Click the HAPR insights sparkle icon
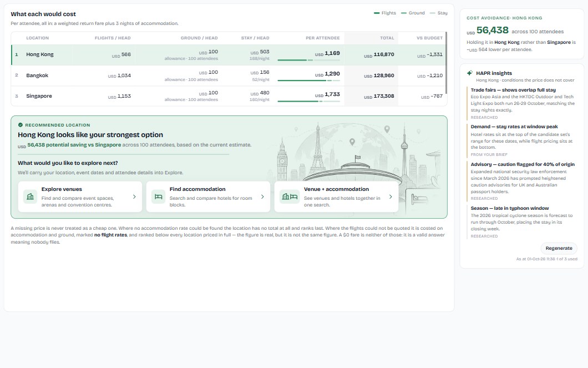The height and width of the screenshot is (368, 588). (x=469, y=73)
